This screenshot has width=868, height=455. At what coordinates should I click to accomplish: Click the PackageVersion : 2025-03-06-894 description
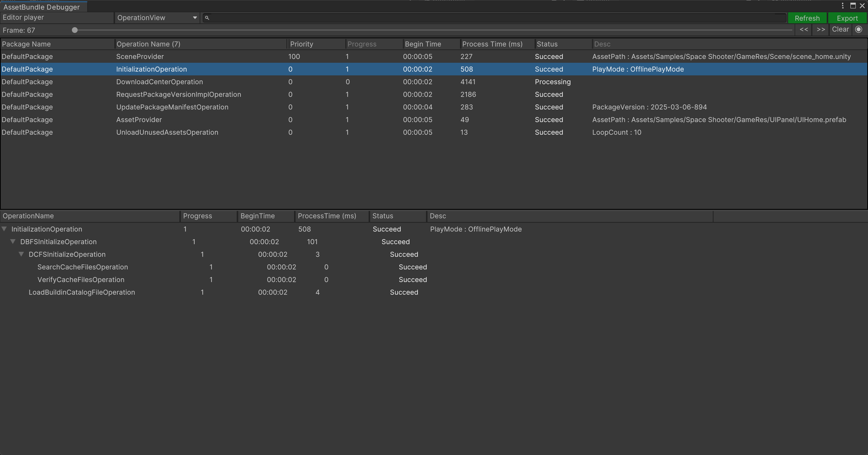coord(650,107)
